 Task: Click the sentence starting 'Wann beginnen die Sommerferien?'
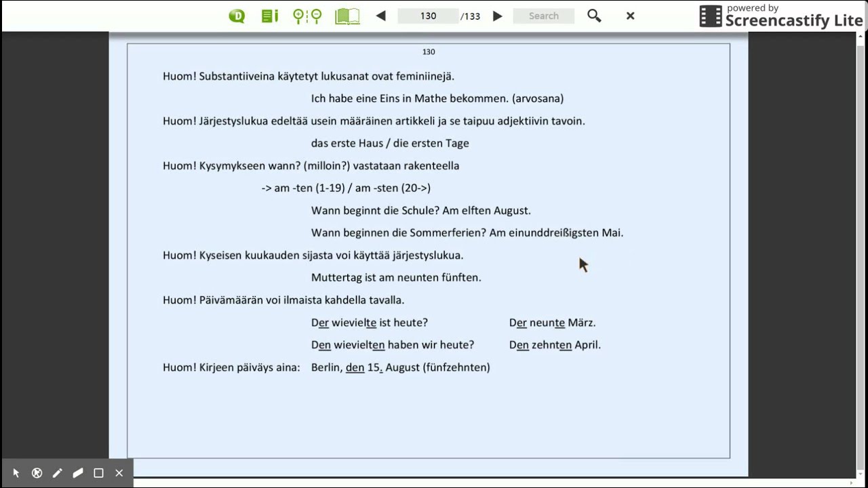coord(467,232)
